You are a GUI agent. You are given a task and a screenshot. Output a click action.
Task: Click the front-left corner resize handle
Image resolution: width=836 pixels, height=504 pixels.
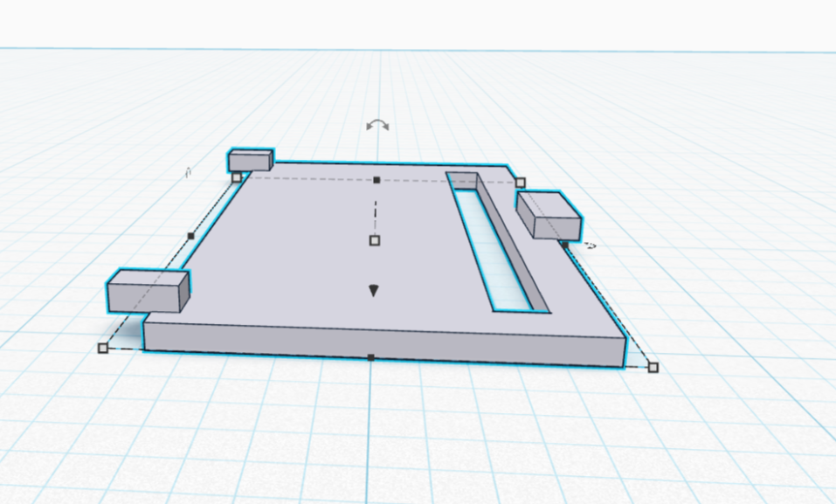coord(102,348)
